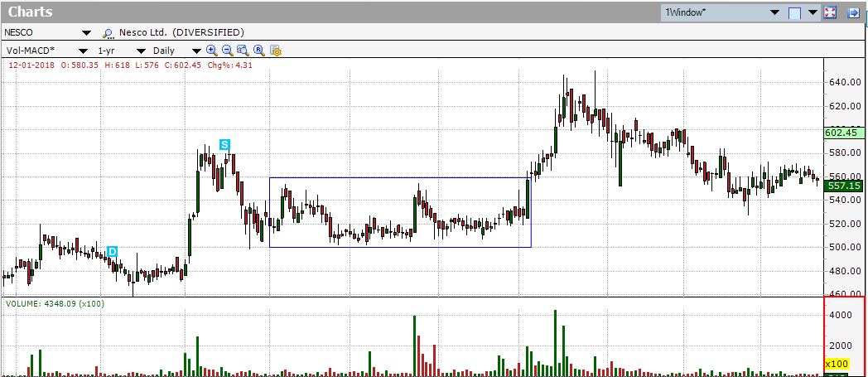Click the 602.45 price label on axis
Screen dimensions: 868x377
click(845, 133)
